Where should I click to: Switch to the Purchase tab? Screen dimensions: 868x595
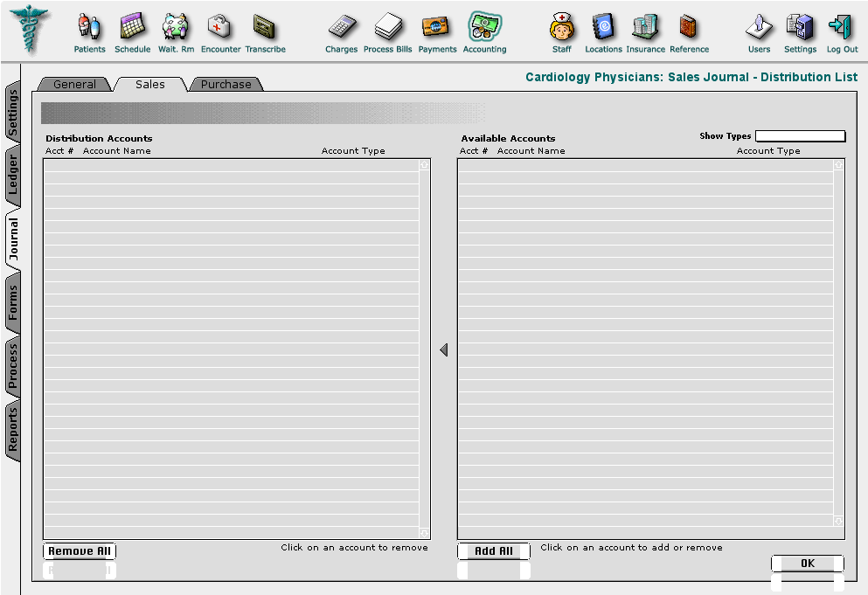click(226, 84)
